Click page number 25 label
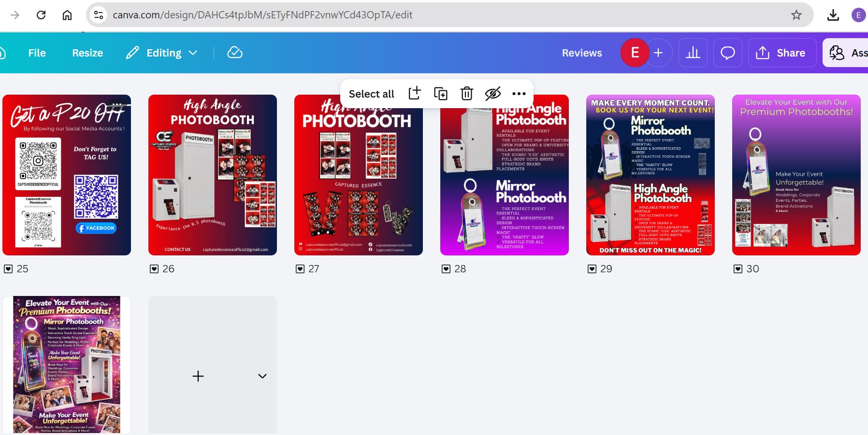This screenshot has width=868, height=435. [x=23, y=269]
